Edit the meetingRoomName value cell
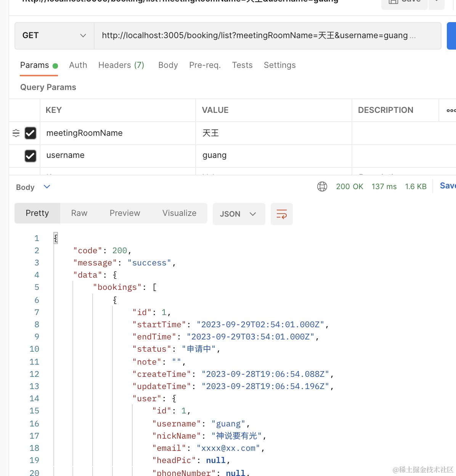Viewport: 456px width, 476px height. [x=273, y=133]
